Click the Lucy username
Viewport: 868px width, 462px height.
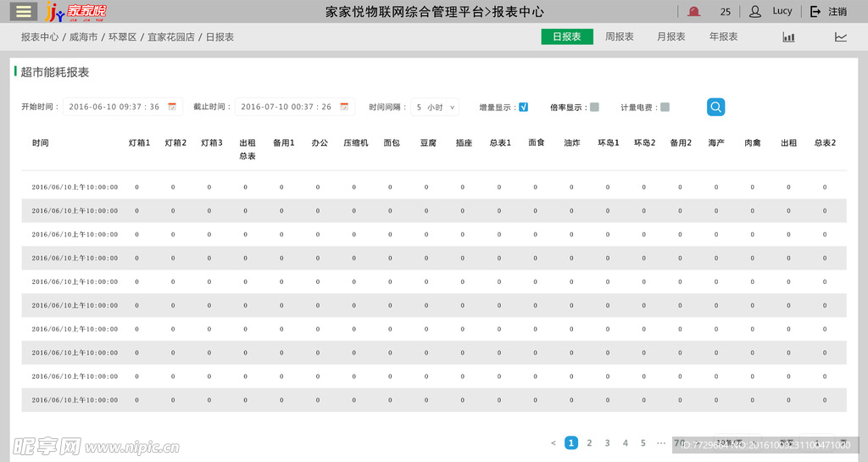pos(782,11)
